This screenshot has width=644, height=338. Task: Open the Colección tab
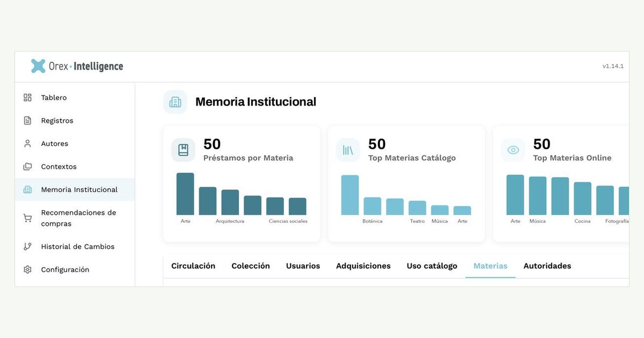point(251,266)
